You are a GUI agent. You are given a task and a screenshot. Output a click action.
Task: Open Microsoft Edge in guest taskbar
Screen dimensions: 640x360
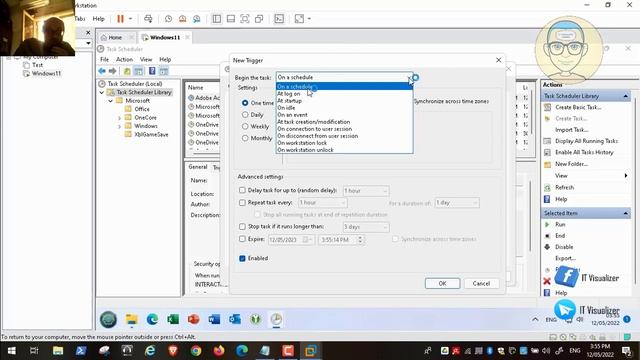click(x=152, y=319)
